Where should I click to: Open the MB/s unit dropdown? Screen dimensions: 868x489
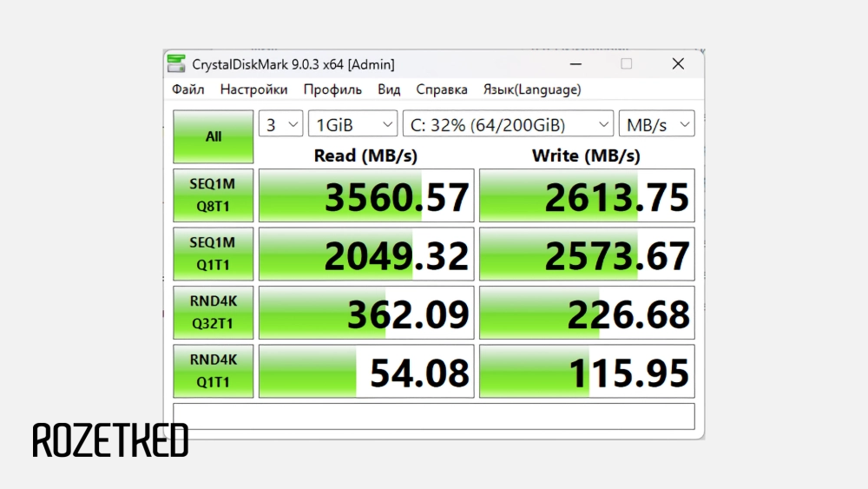coord(656,124)
